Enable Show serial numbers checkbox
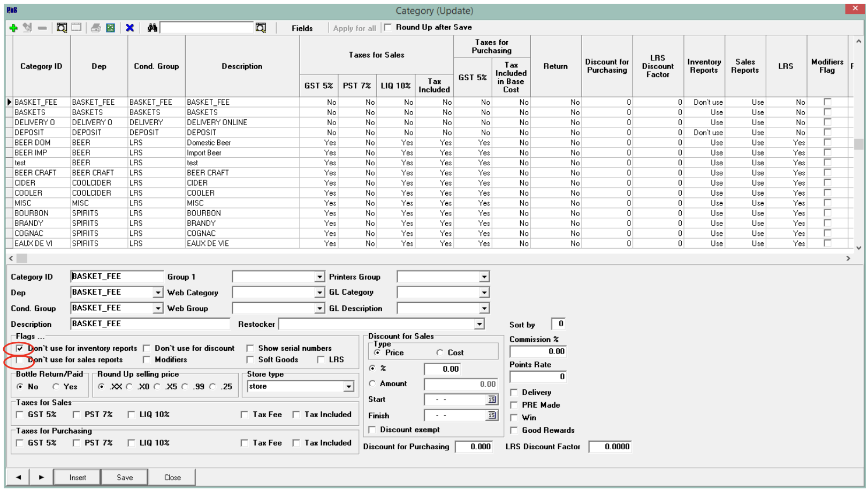 (x=250, y=348)
